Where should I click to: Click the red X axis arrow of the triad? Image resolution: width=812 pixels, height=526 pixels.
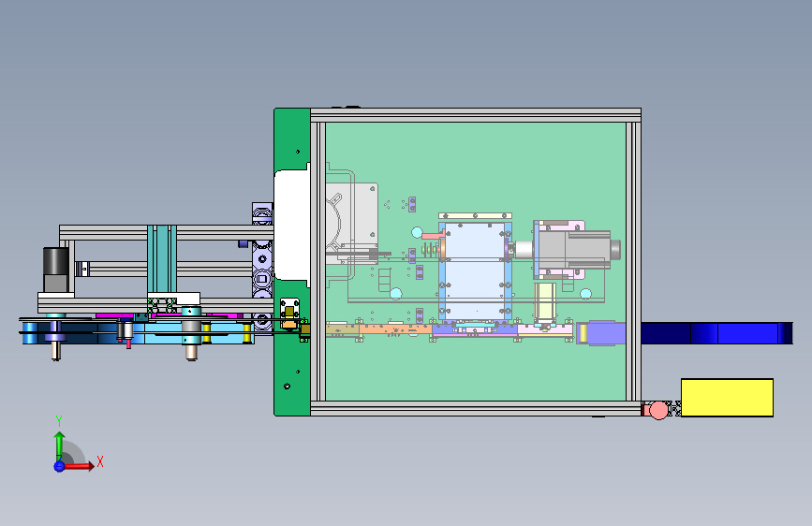79,466
